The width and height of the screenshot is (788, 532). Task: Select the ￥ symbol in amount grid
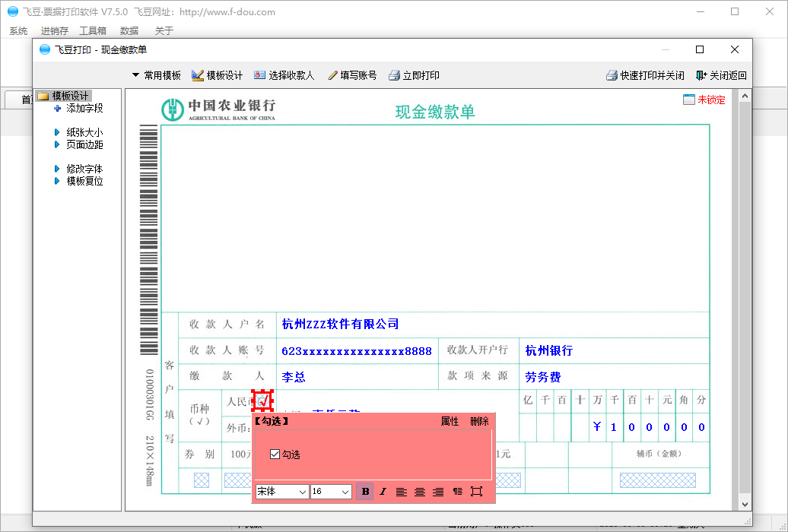(597, 427)
